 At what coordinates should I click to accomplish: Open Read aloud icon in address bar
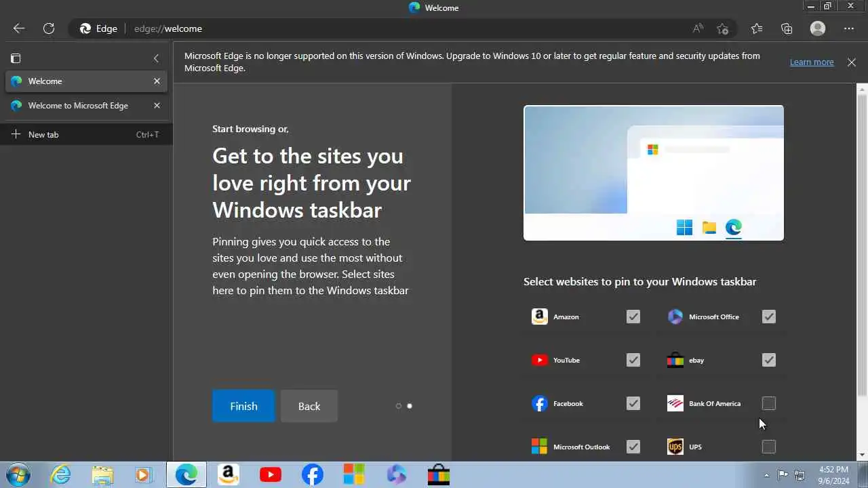tap(698, 28)
